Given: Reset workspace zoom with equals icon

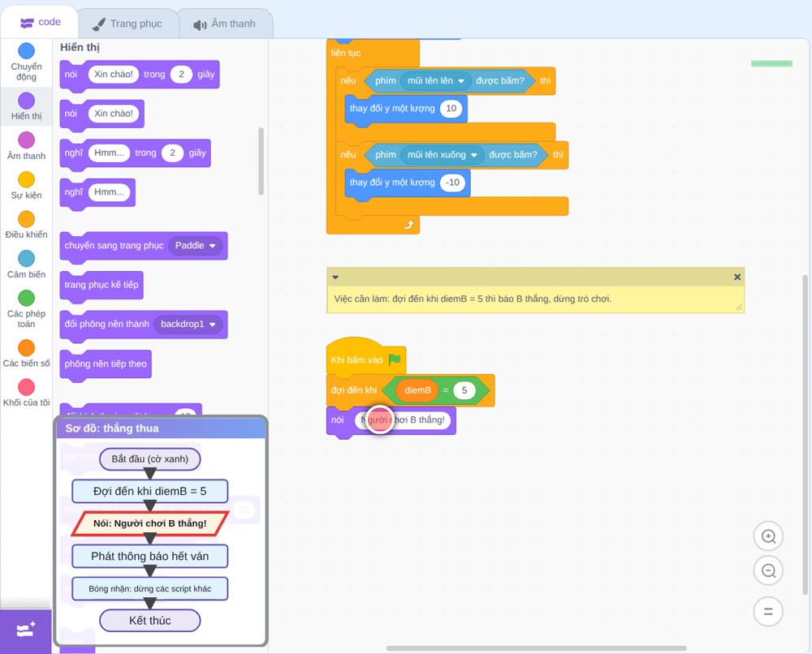Looking at the screenshot, I should [x=768, y=612].
